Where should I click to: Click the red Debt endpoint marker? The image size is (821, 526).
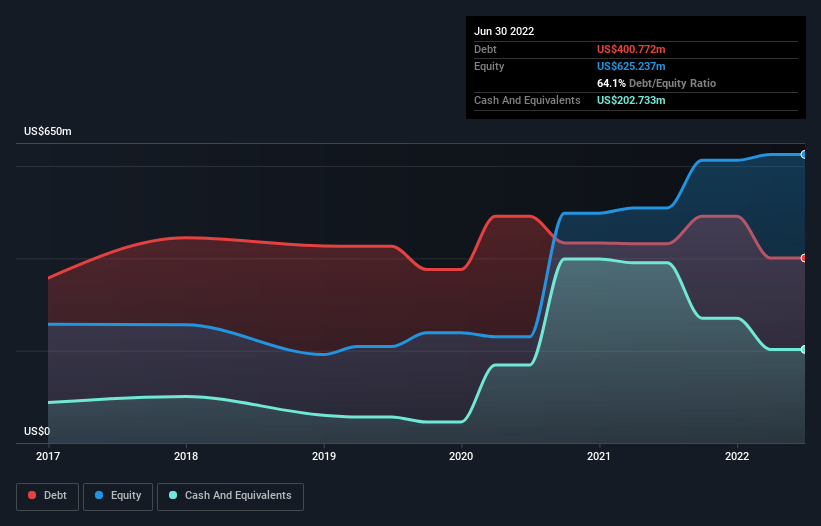(804, 258)
